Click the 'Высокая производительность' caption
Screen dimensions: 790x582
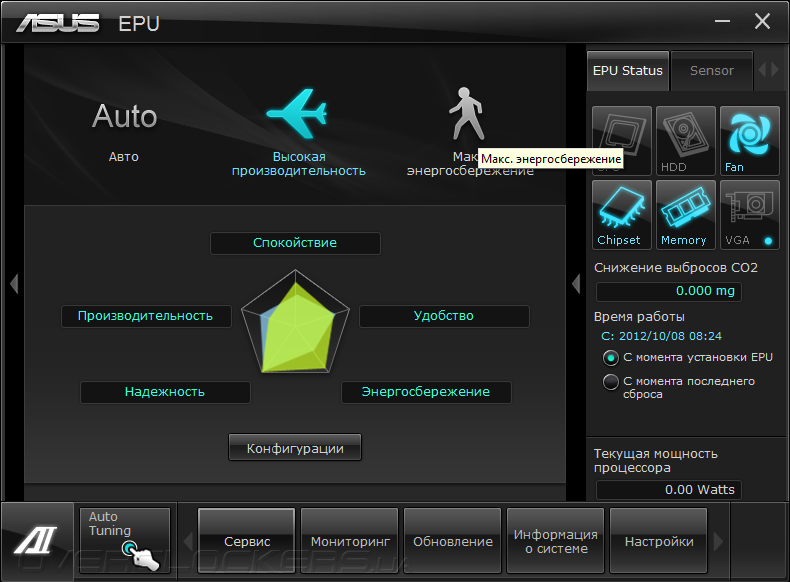(x=299, y=164)
